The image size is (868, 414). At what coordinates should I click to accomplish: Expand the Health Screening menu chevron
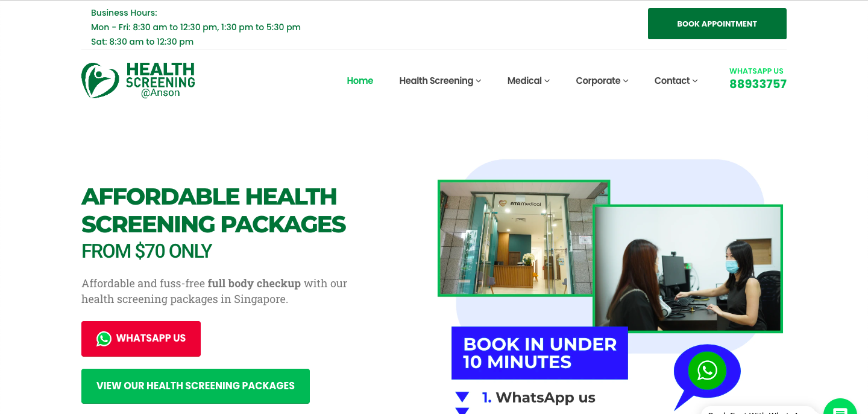[479, 81]
